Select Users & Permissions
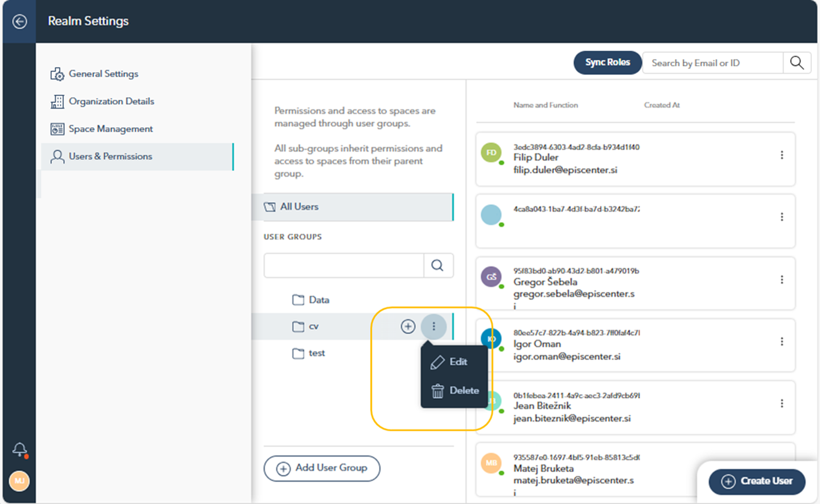Image resolution: width=820 pixels, height=504 pixels. pyautogui.click(x=137, y=156)
